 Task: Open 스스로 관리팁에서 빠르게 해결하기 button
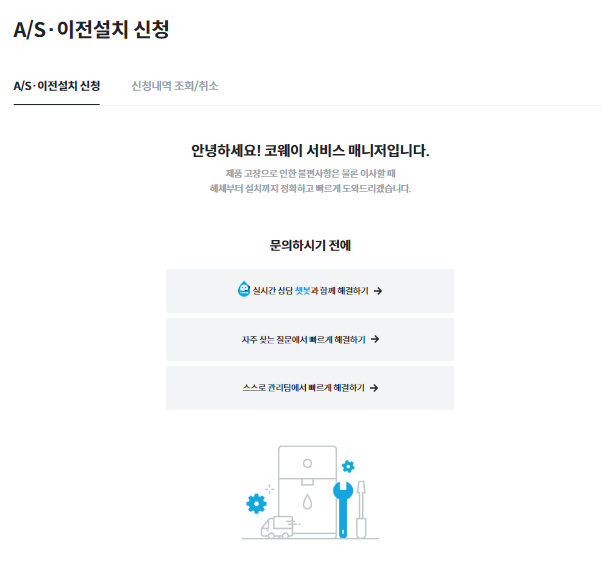coord(310,388)
